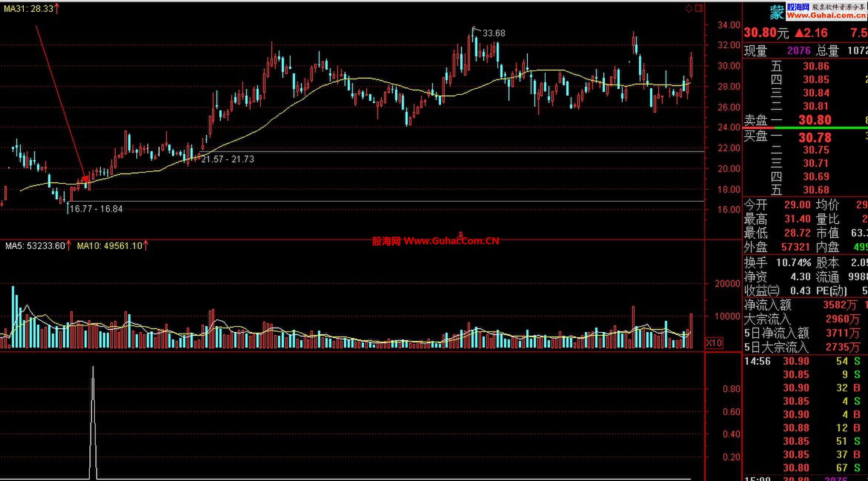Click the 市值 label

[x=827, y=233]
